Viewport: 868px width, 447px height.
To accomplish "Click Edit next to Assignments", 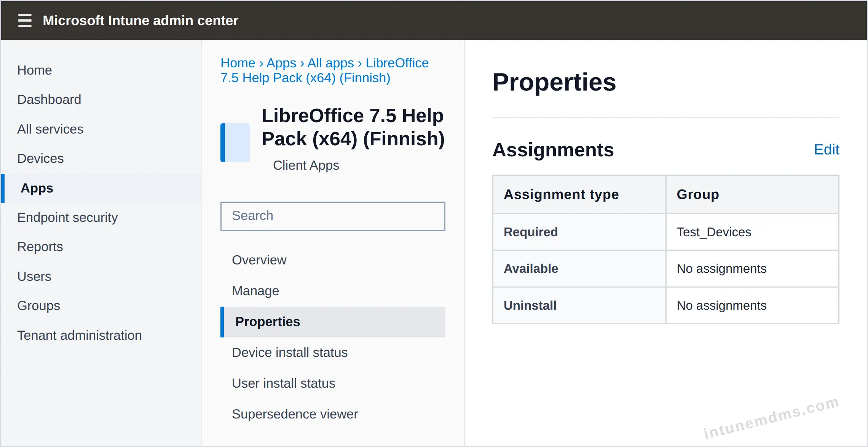I will click(x=827, y=150).
